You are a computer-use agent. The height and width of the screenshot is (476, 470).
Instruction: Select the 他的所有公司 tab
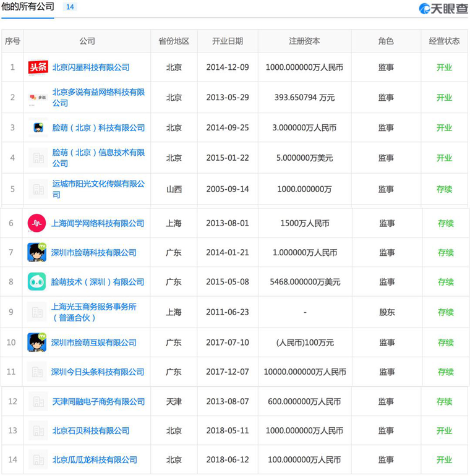28,6
